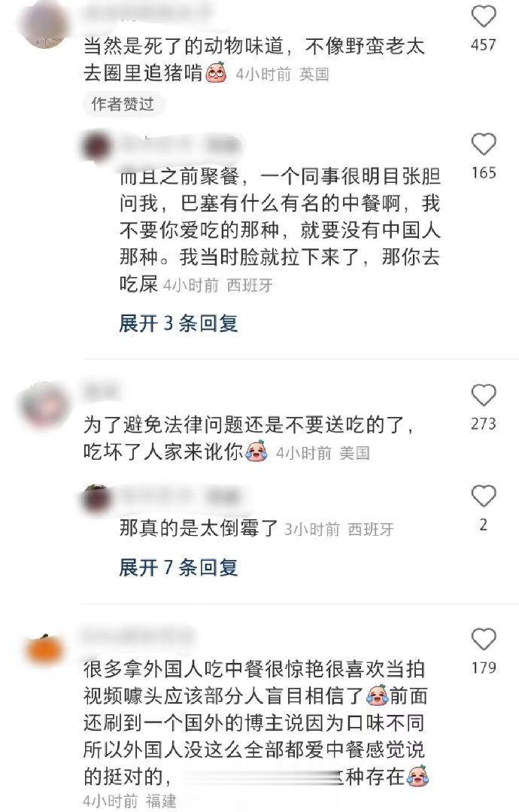Like the comment with 457 likes
This screenshot has width=519, height=812.
(x=484, y=17)
